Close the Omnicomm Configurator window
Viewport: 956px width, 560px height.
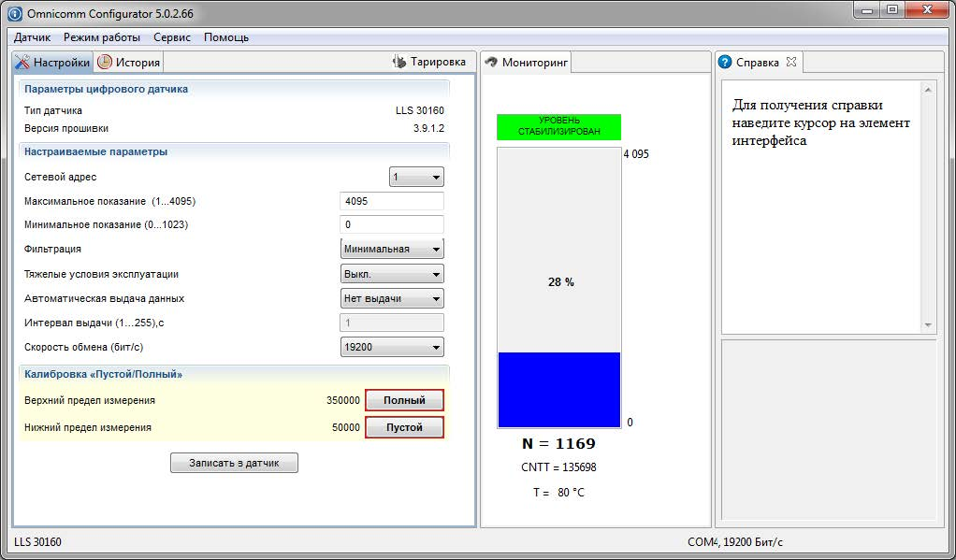pyautogui.click(x=927, y=10)
